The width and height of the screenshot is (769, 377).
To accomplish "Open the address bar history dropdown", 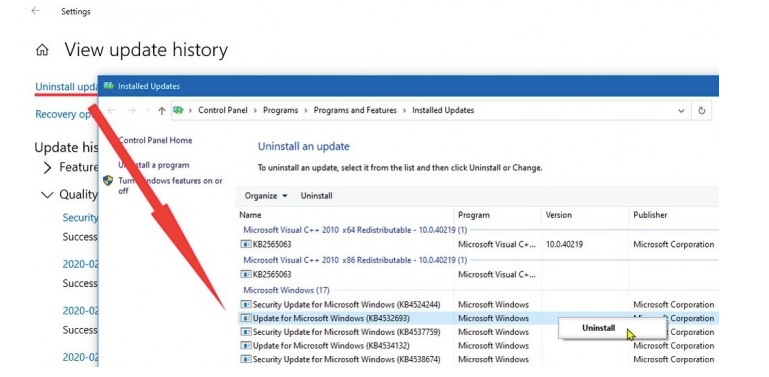I will (x=681, y=111).
